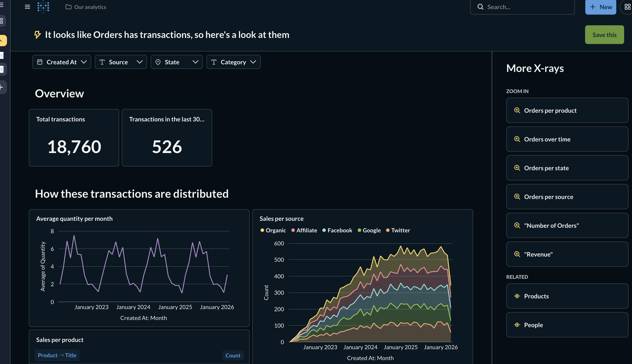Viewport: 632px width, 364px height.
Task: Open the "Number of Orders" X-ray
Action: coord(567,225)
